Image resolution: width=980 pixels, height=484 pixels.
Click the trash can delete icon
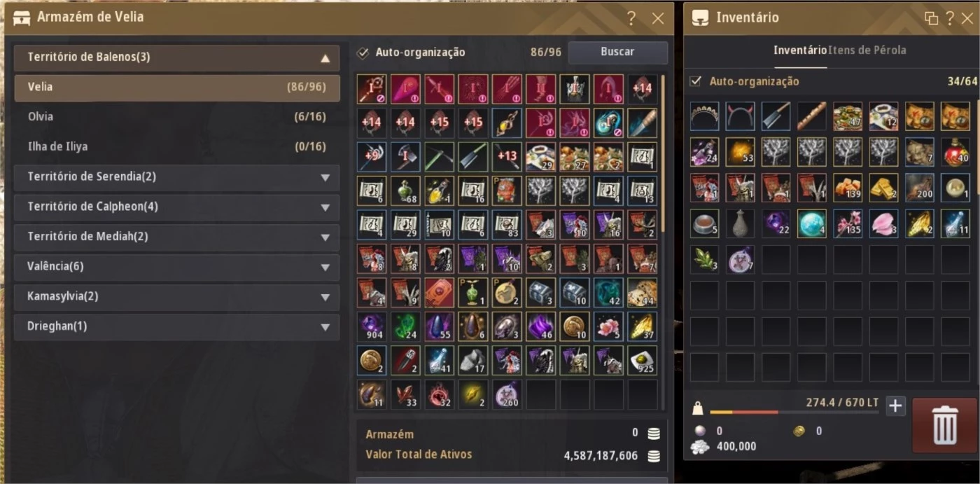coord(944,425)
